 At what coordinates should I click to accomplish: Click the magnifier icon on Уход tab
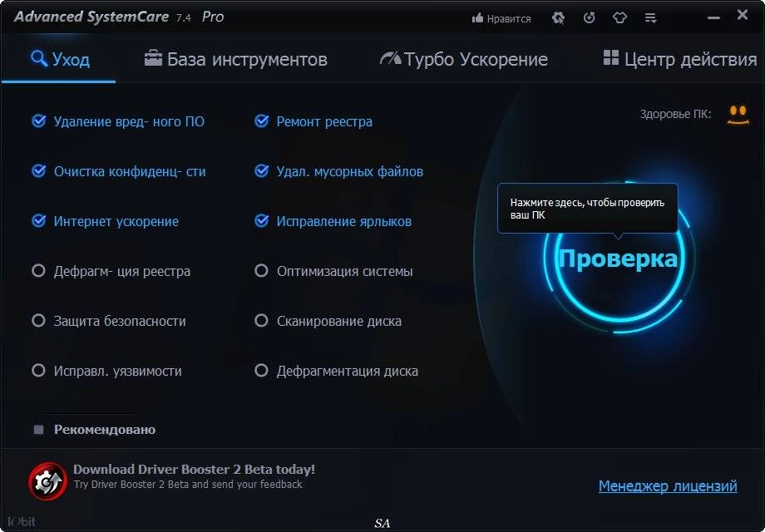pos(39,58)
